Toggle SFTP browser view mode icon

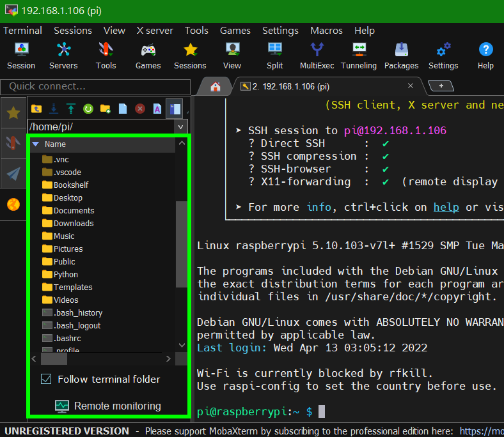[175, 109]
